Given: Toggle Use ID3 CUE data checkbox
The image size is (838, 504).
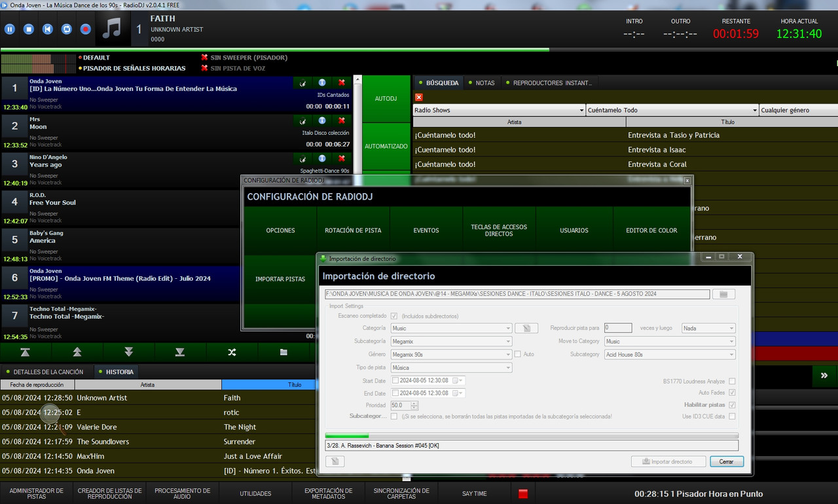Looking at the screenshot, I should point(732,416).
